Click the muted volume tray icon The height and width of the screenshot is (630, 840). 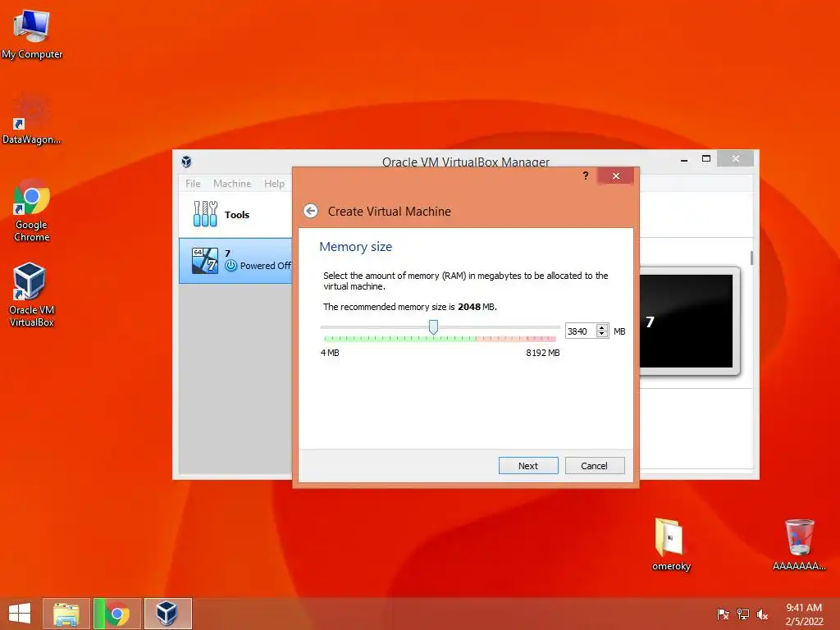(762, 614)
